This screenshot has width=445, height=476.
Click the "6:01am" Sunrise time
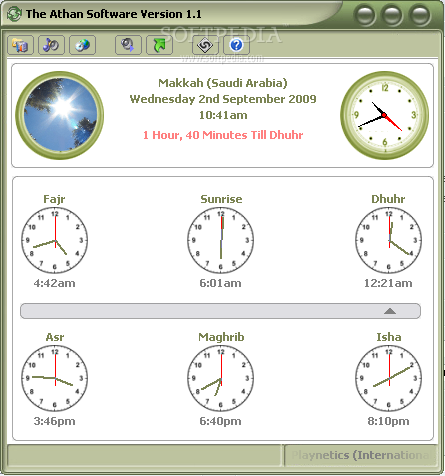(x=220, y=283)
